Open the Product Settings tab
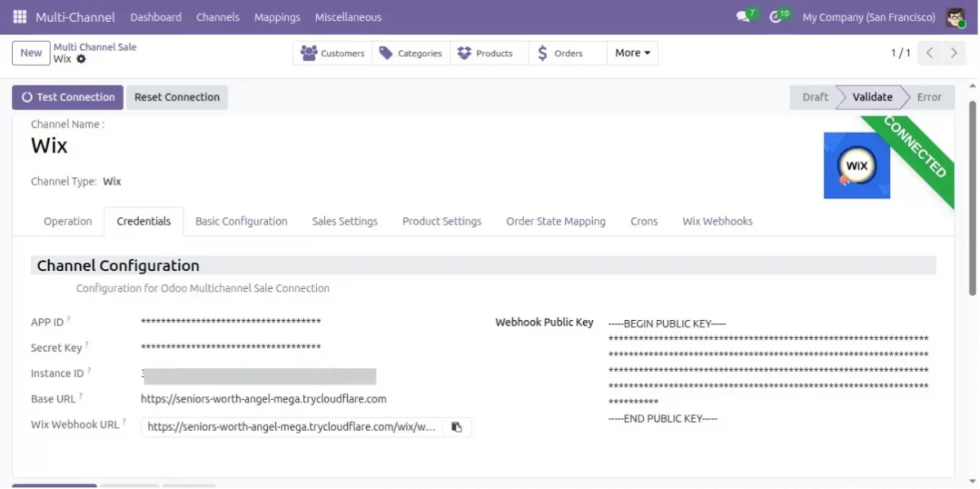Image resolution: width=980 pixels, height=489 pixels. 442,221
